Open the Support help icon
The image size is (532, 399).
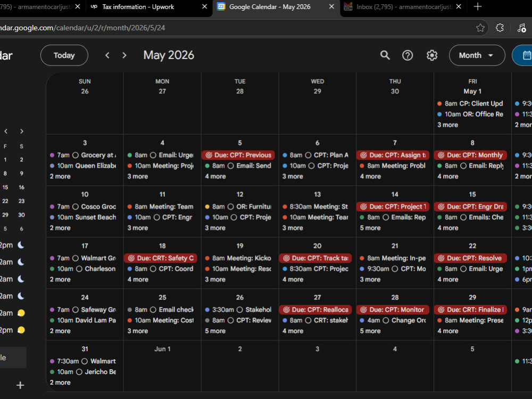tap(408, 55)
